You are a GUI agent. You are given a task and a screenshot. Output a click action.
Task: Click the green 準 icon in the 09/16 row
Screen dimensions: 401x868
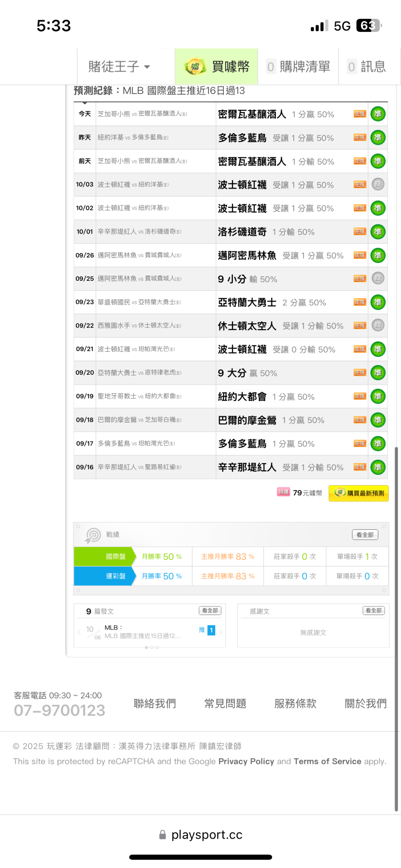click(x=378, y=467)
